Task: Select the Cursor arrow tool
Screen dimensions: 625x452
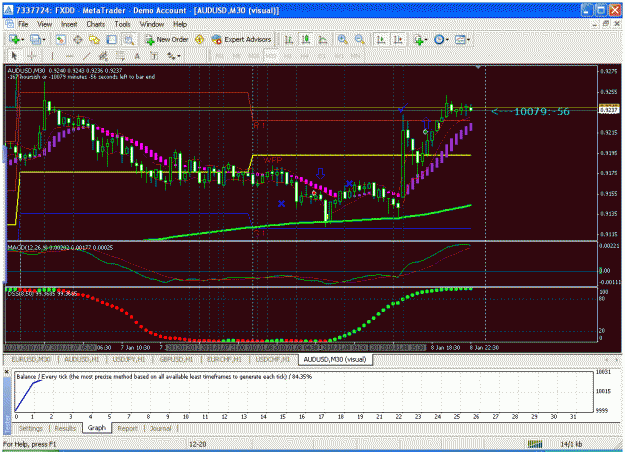Action: pyautogui.click(x=14, y=56)
